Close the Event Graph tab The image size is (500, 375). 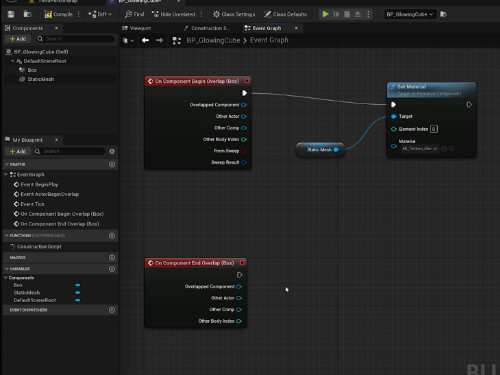pyautogui.click(x=296, y=28)
